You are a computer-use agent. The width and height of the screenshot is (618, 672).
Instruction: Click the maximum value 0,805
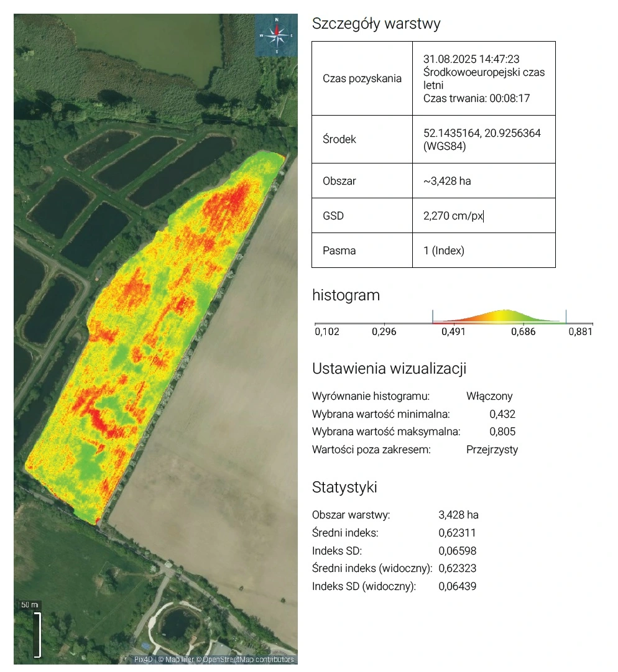click(x=502, y=431)
